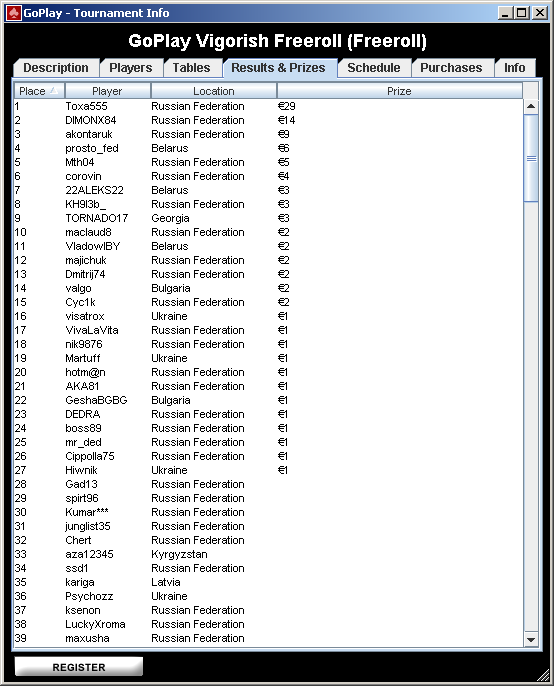Select player mr_ded

[x=84, y=442]
